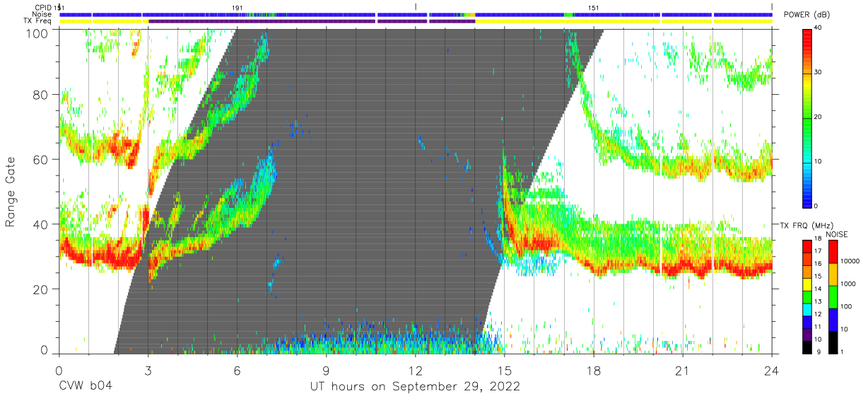Click the x-axis tick label '9'
Image resolution: width=868 pixels, height=401 pixels.
point(326,371)
